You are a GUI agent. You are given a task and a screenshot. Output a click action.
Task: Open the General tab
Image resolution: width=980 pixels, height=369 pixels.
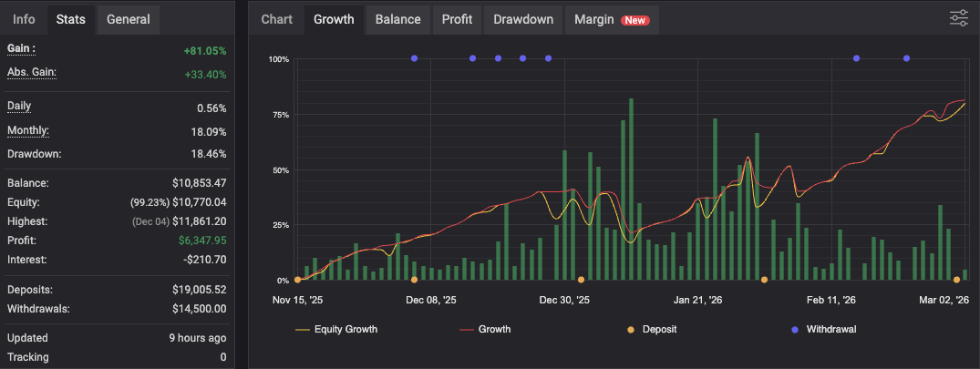pos(128,19)
